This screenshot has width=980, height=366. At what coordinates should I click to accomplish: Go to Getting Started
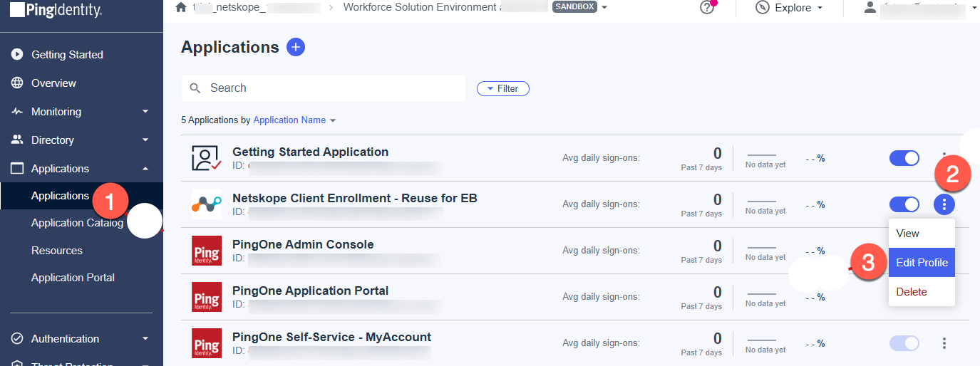click(x=67, y=55)
